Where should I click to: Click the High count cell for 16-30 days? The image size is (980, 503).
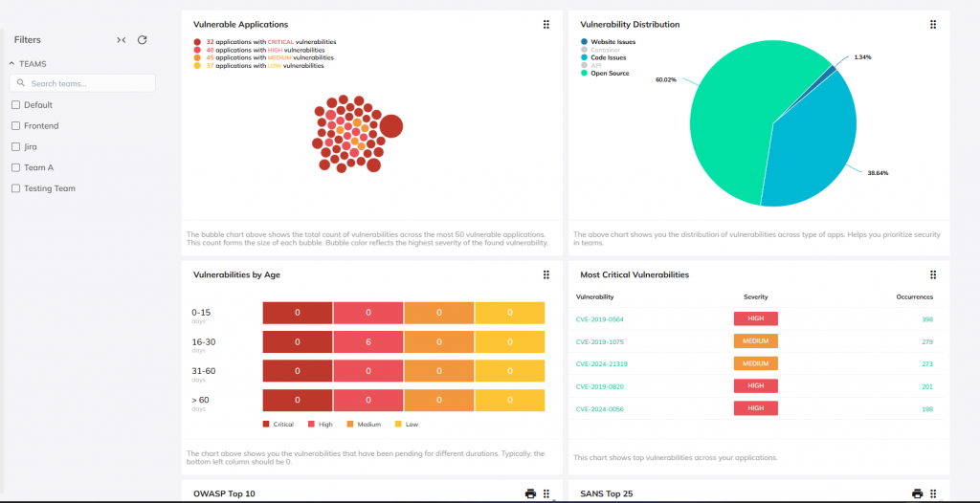coord(367,341)
